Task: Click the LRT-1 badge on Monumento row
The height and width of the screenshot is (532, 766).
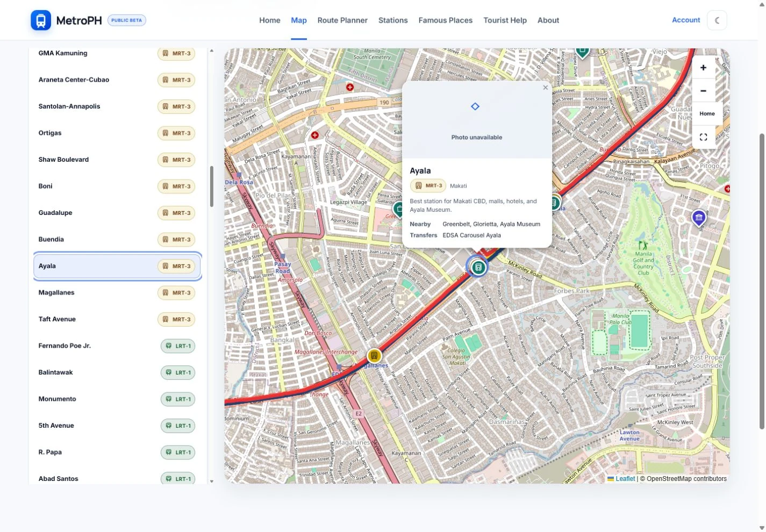Action: [x=178, y=399]
